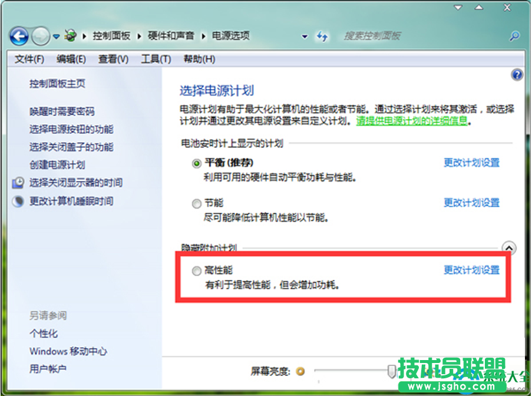532x396 pixels.
Task: Click the Control Panel icon in the address bar
Action: tap(70, 35)
